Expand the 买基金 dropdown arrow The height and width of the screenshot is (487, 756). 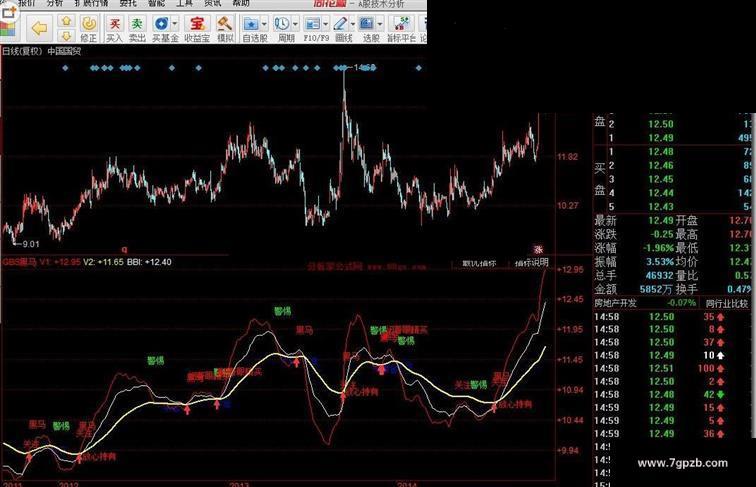pos(175,23)
